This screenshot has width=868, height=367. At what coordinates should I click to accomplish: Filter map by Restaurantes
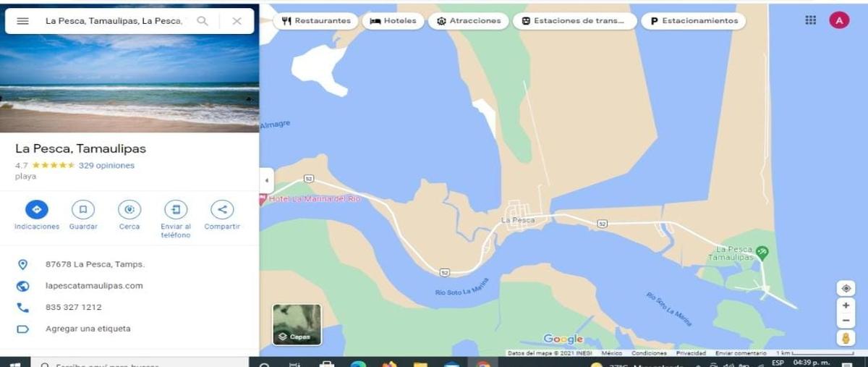coord(316,21)
